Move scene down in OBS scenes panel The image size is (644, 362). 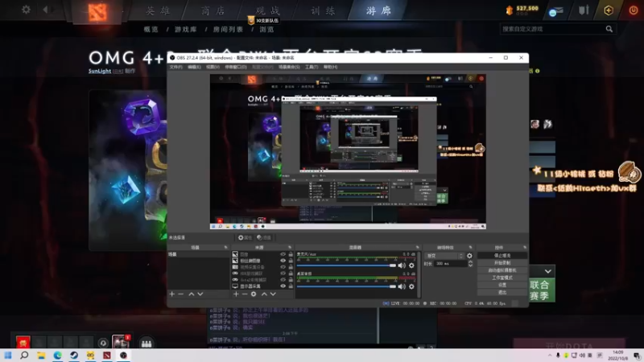click(200, 294)
